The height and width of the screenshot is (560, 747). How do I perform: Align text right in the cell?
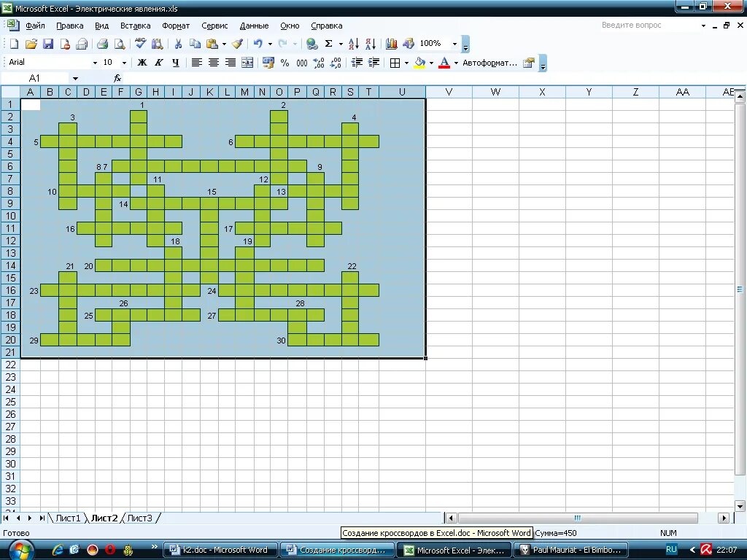[x=231, y=63]
